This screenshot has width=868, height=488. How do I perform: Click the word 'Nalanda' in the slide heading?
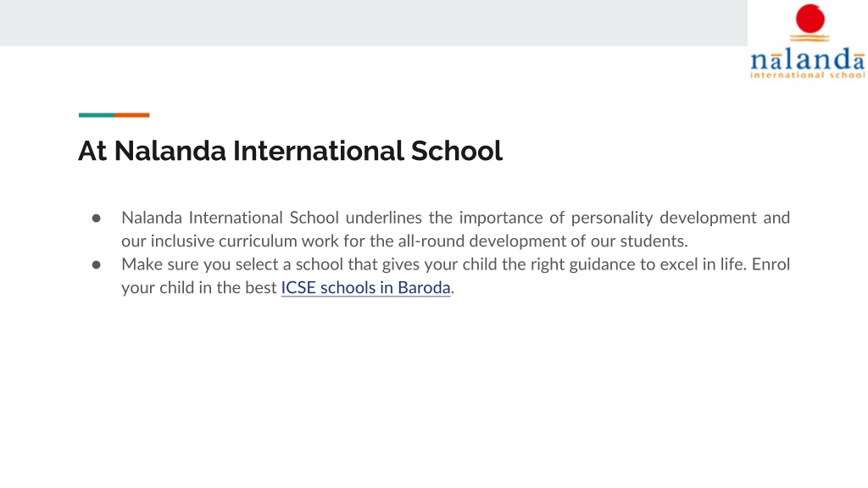pos(170,151)
